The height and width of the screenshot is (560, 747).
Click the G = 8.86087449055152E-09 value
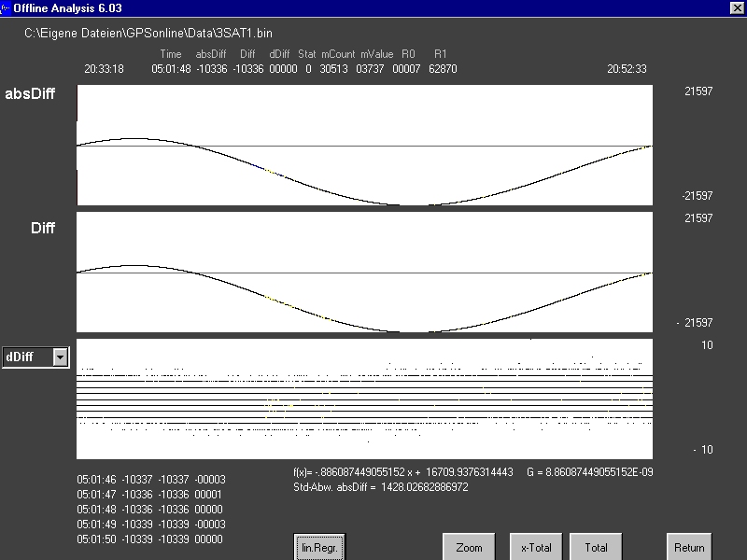590,472
